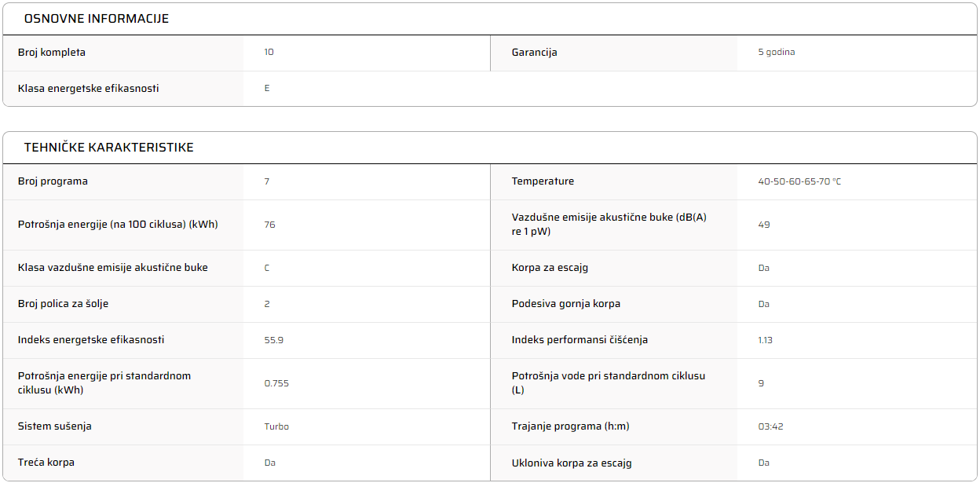Select noise emission value 49
Image resolution: width=980 pixels, height=483 pixels.
(764, 225)
